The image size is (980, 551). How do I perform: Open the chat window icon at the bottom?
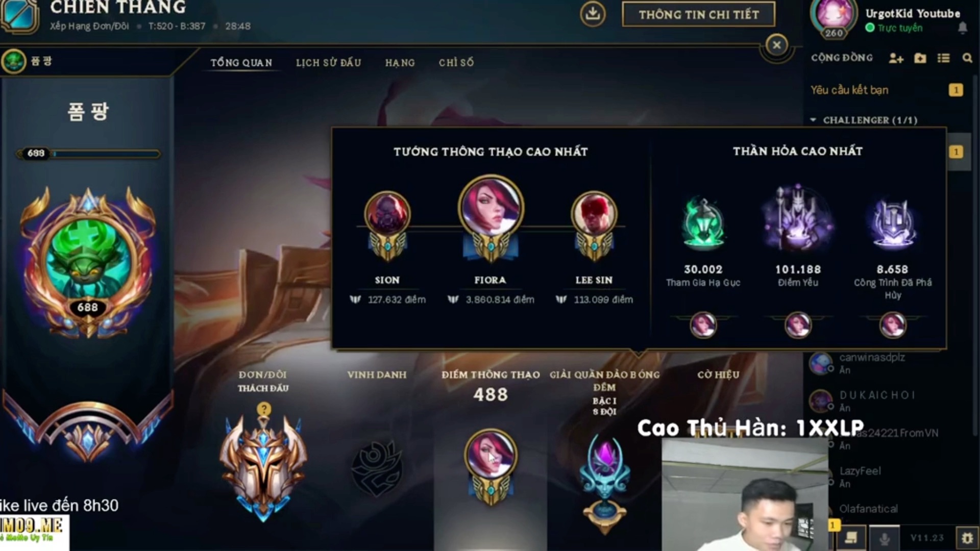[x=851, y=538]
